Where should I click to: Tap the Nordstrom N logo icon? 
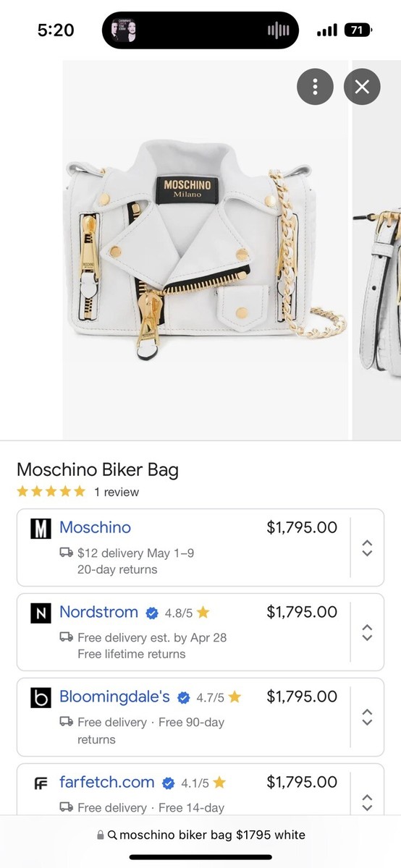tap(41, 613)
